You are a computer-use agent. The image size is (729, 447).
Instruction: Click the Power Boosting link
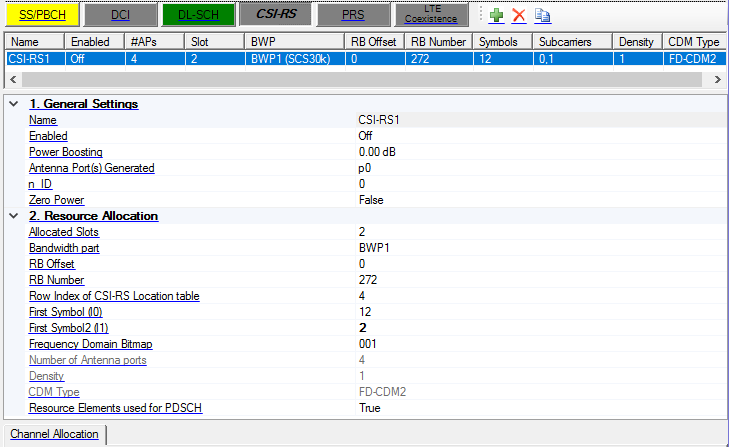click(66, 152)
